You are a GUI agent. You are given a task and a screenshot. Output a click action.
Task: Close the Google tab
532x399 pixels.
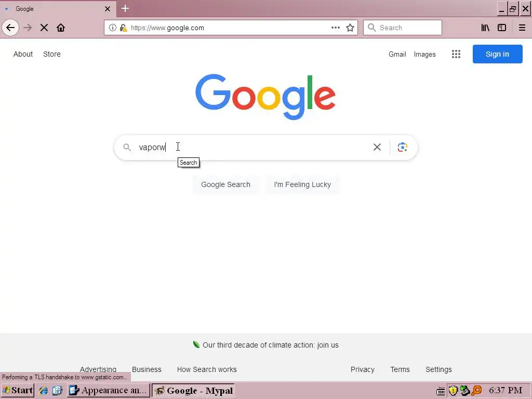pyautogui.click(x=108, y=9)
